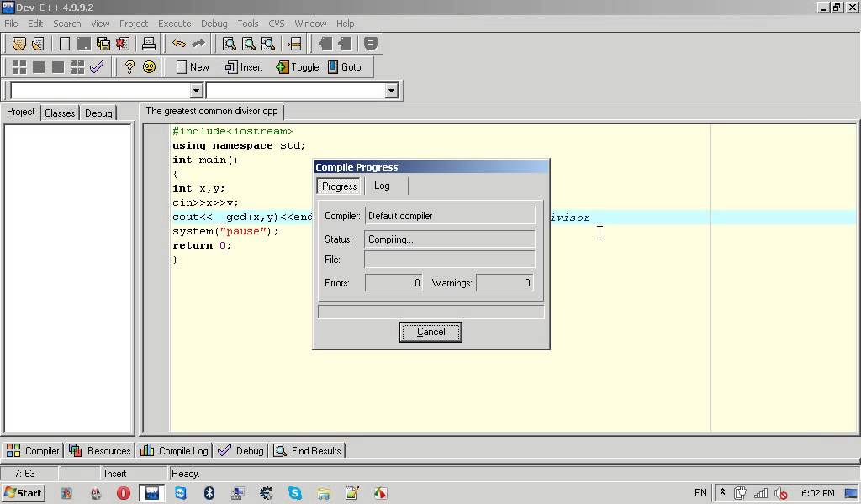This screenshot has height=504, width=861.
Task: Cancel the compile in progress dialog
Action: (430, 332)
